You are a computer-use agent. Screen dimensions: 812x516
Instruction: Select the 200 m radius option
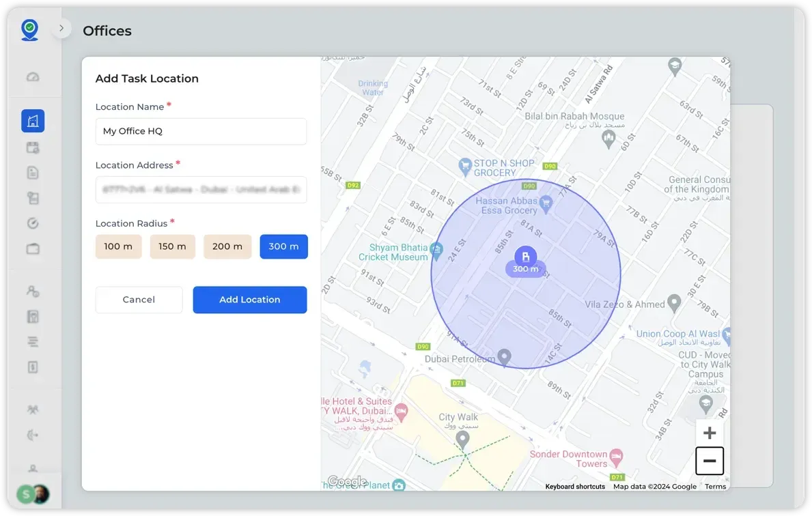pos(227,246)
